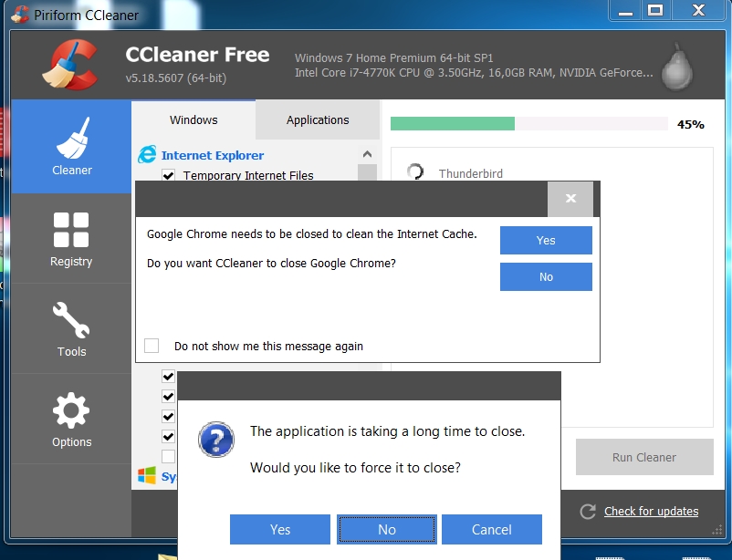Open the Tools section
The height and width of the screenshot is (560, 732).
(x=71, y=329)
